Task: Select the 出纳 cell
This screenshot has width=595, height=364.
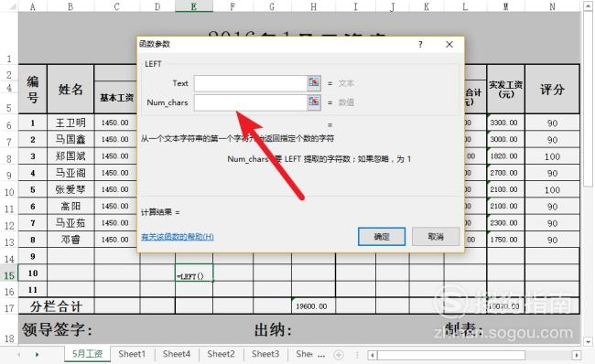Action: 273,329
